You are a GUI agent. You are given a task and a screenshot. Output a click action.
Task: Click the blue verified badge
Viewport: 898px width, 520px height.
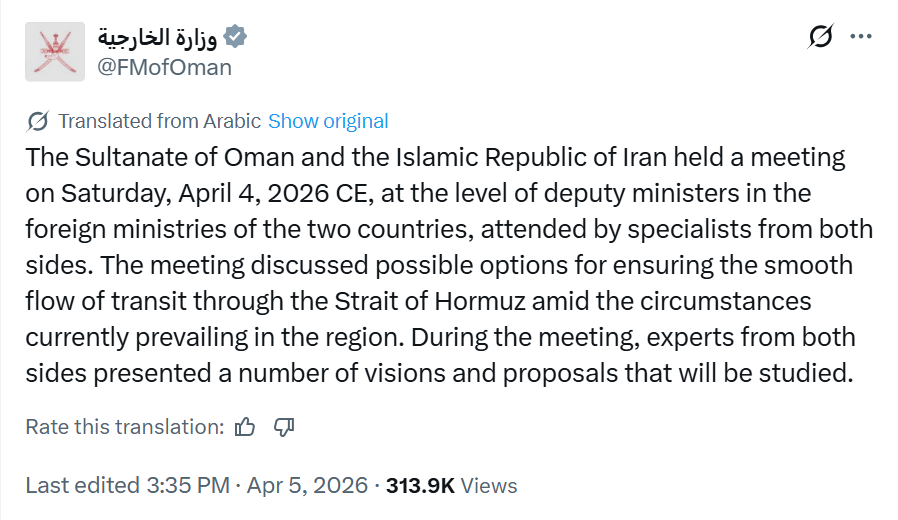(x=235, y=38)
